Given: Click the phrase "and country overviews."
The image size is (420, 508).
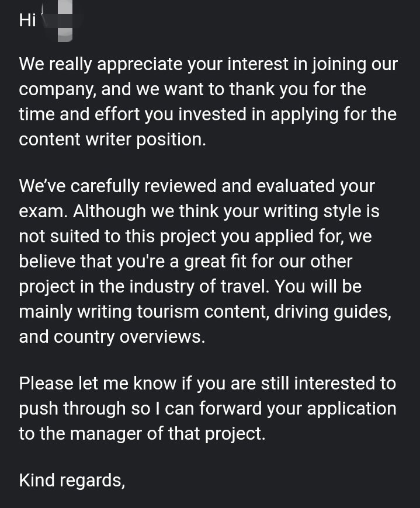Looking at the screenshot, I should (x=112, y=337).
